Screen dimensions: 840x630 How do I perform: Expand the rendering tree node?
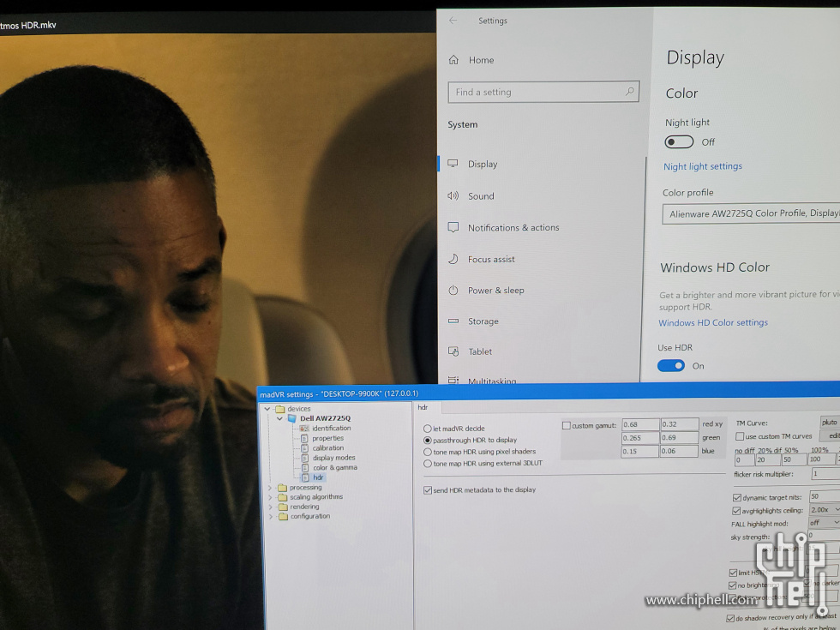coord(270,507)
